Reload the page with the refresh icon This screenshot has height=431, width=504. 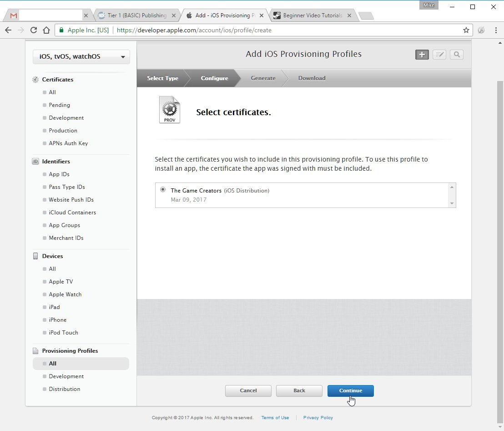[x=33, y=30]
